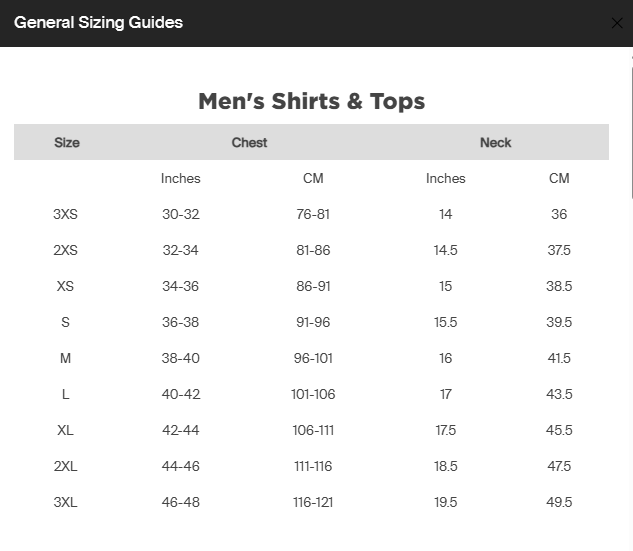This screenshot has height=551, width=633.
Task: Click the 3XL size row label
Action: [66, 502]
